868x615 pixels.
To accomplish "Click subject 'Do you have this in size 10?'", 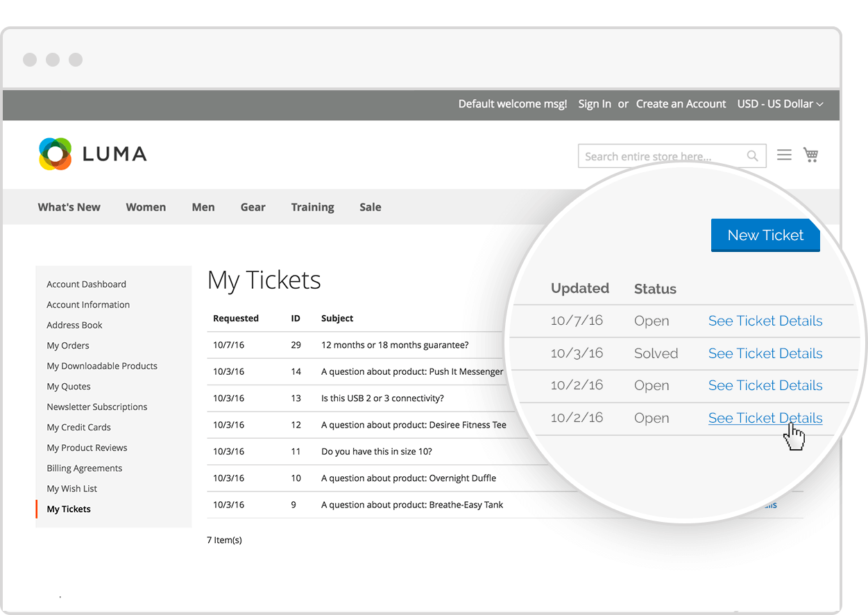I will tap(377, 451).
